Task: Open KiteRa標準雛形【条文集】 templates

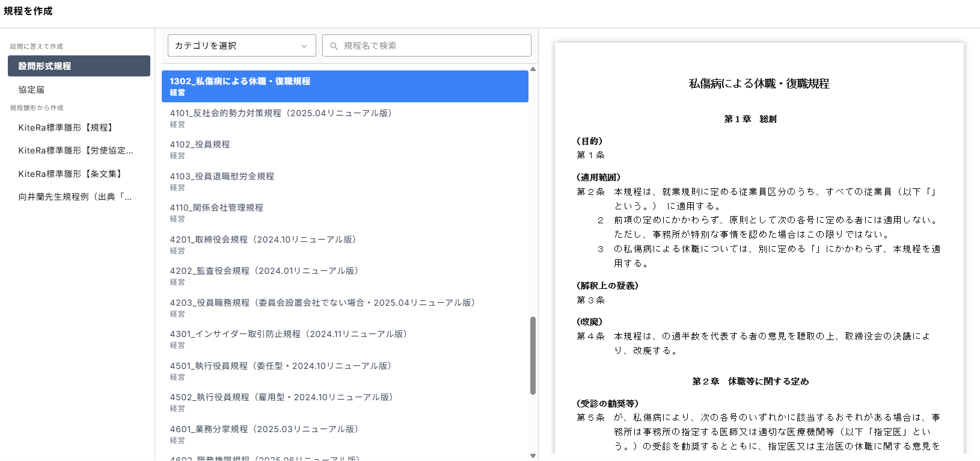Action: [x=71, y=174]
